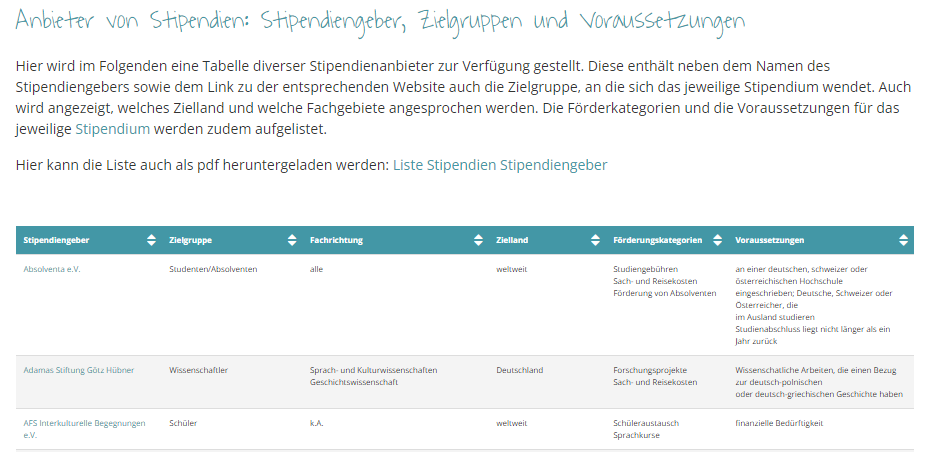This screenshot has width=935, height=452.
Task: Click Schüleraustausch cell in AFS row
Action: point(645,423)
